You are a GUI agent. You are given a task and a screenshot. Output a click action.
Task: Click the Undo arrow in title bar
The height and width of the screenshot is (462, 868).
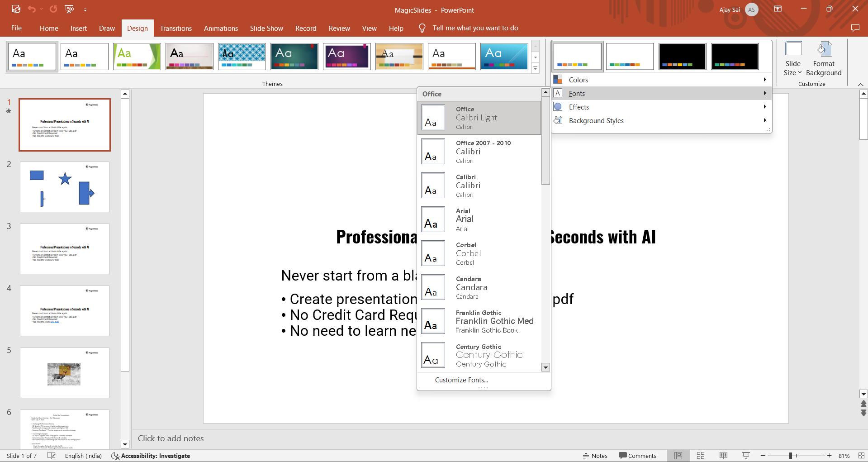point(31,9)
